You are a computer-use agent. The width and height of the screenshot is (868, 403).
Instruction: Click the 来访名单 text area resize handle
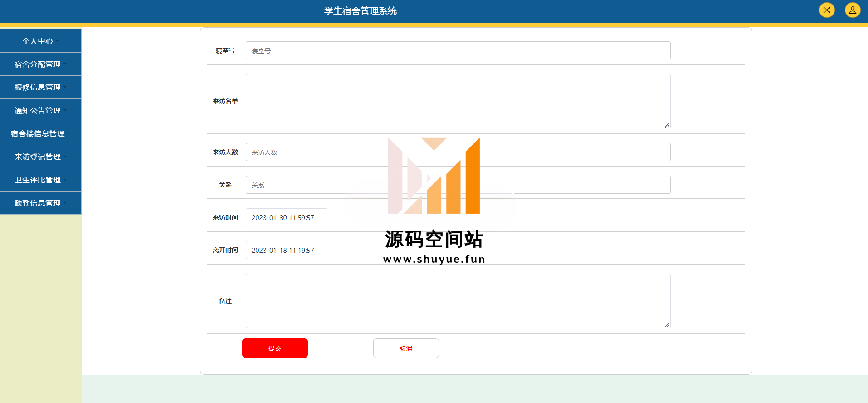tap(667, 125)
